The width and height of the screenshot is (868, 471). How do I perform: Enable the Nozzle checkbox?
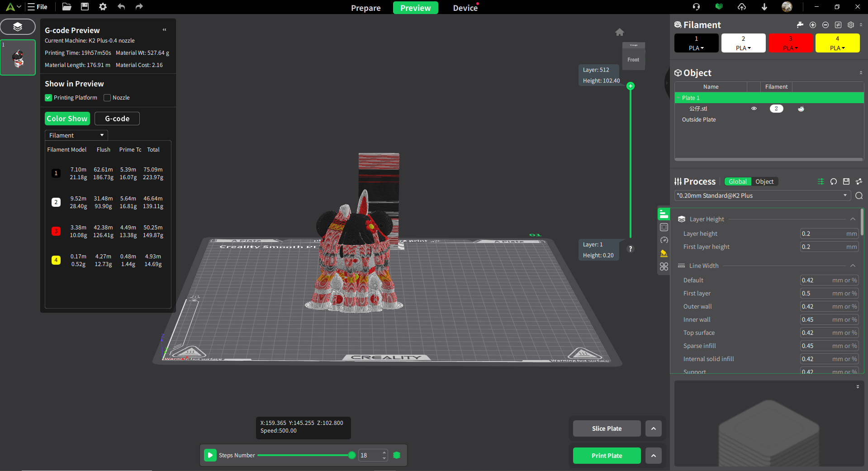tap(107, 98)
